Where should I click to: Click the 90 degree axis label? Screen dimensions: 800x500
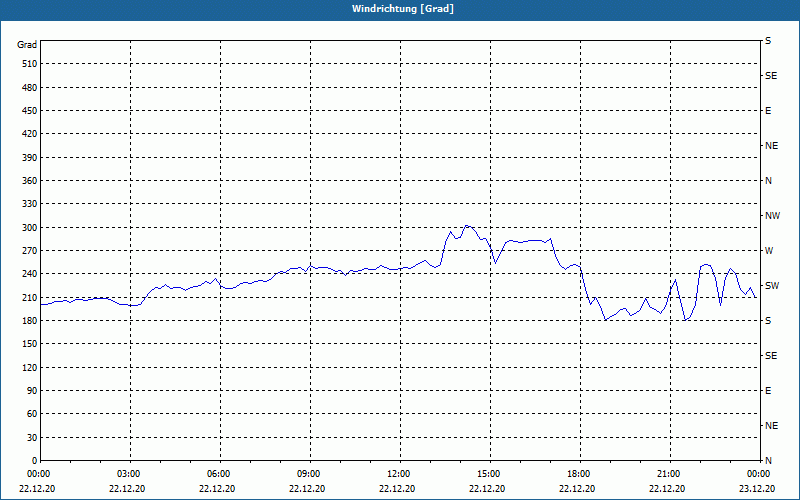tap(32, 390)
